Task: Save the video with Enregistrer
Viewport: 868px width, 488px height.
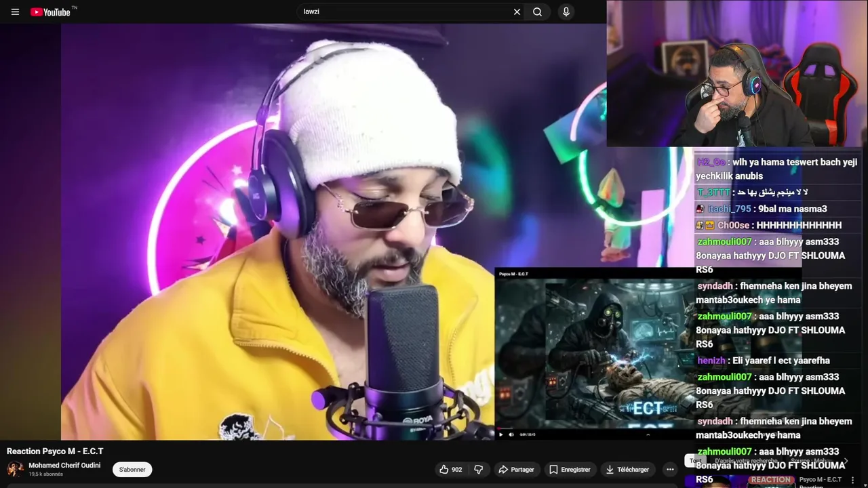Action: (570, 469)
